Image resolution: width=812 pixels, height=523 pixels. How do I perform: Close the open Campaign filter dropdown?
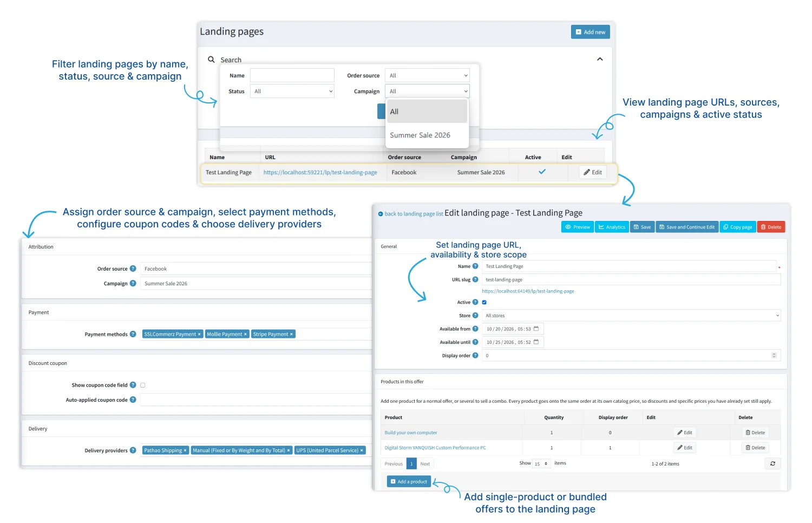click(x=427, y=91)
